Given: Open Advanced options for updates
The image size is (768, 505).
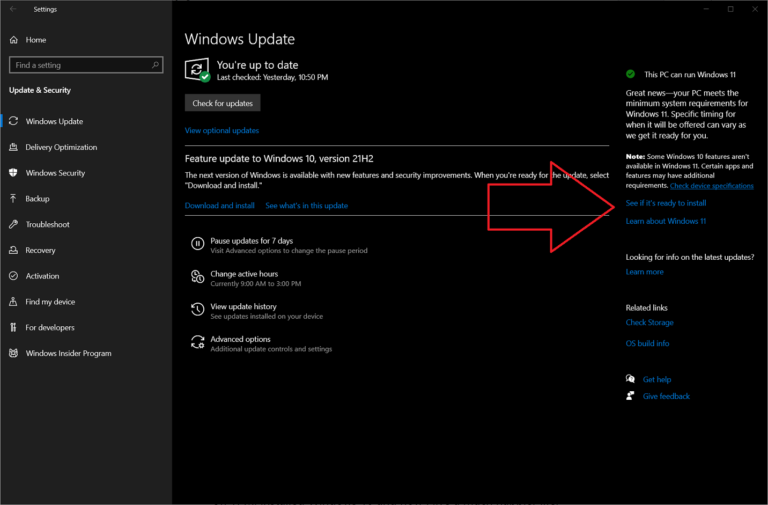Looking at the screenshot, I should (240, 339).
